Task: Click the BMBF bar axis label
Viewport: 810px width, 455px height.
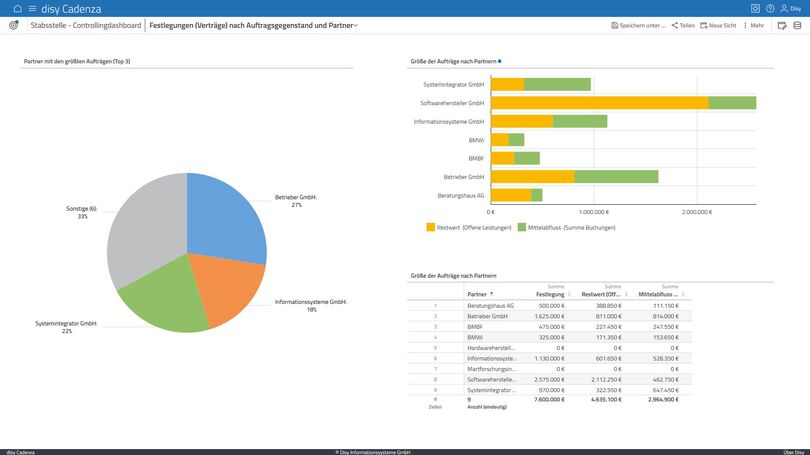Action: pos(476,159)
